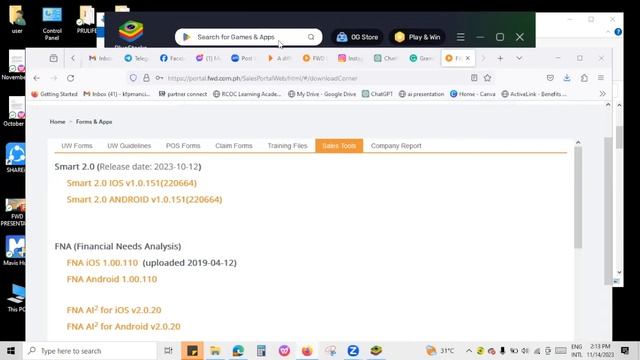Open the Firefox extensions icon
The image size is (640, 360).
coord(584,78)
